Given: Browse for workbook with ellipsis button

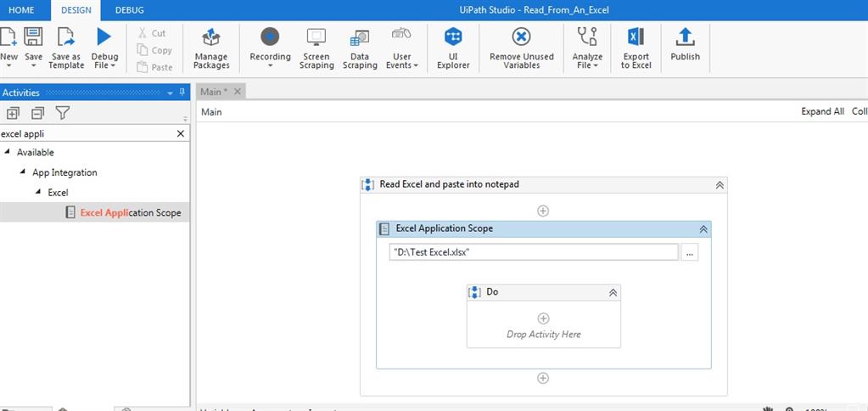Looking at the screenshot, I should point(689,252).
